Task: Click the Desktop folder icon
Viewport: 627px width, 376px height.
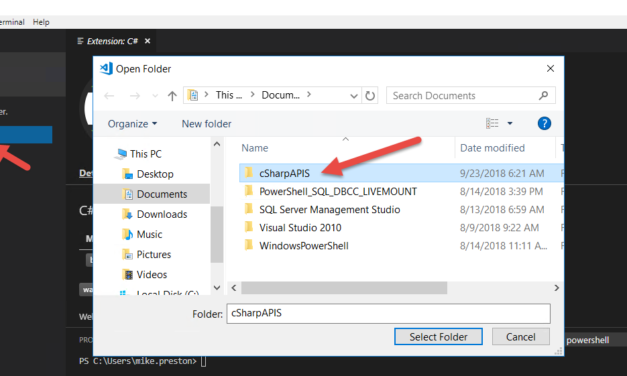Action: coord(128,174)
